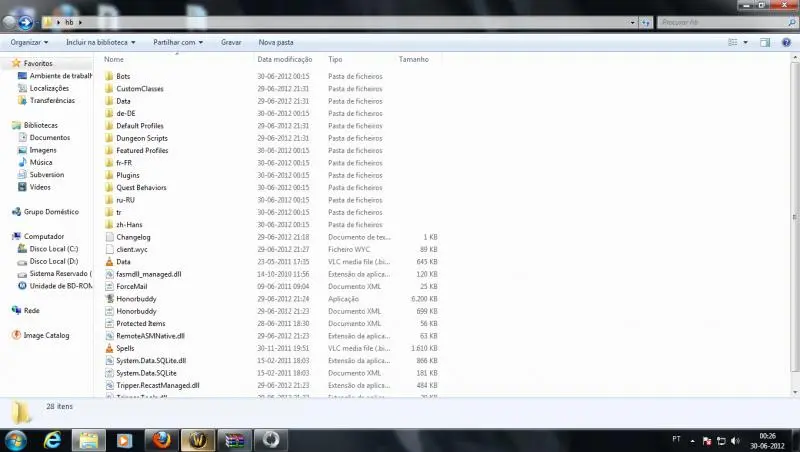800x452 pixels.
Task: Open WinRAR from the taskbar
Action: (x=234, y=438)
